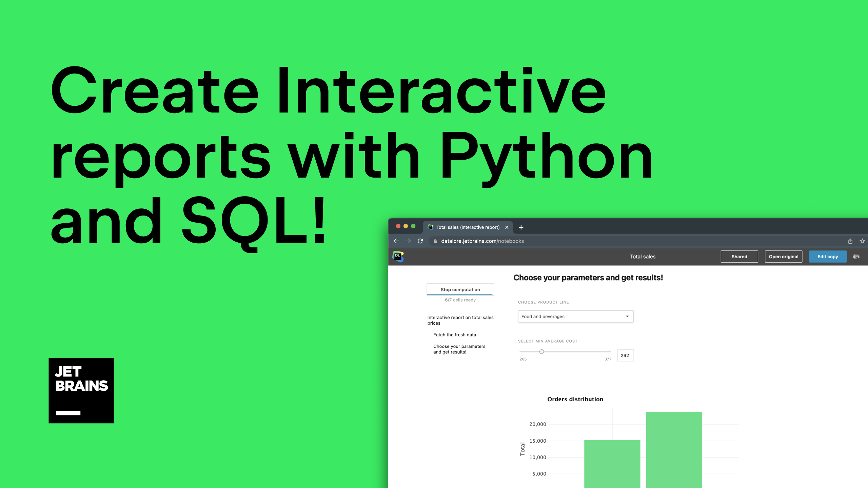Screen dimensions: 868x488
Task: Click the browser forward arrow
Action: (408, 241)
